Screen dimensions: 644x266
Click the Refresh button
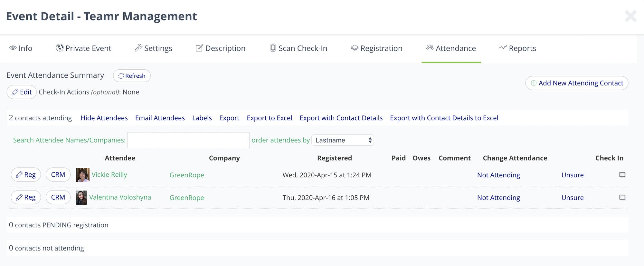click(132, 76)
